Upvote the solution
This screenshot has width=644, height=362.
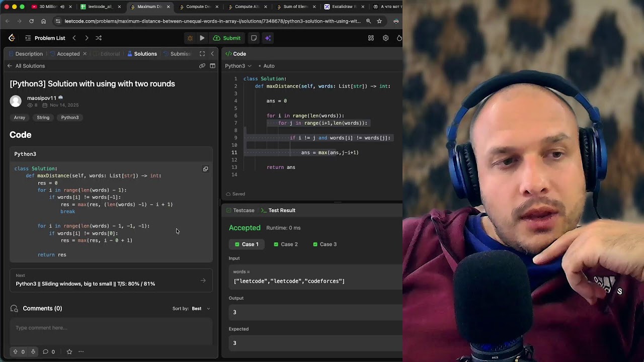18,352
